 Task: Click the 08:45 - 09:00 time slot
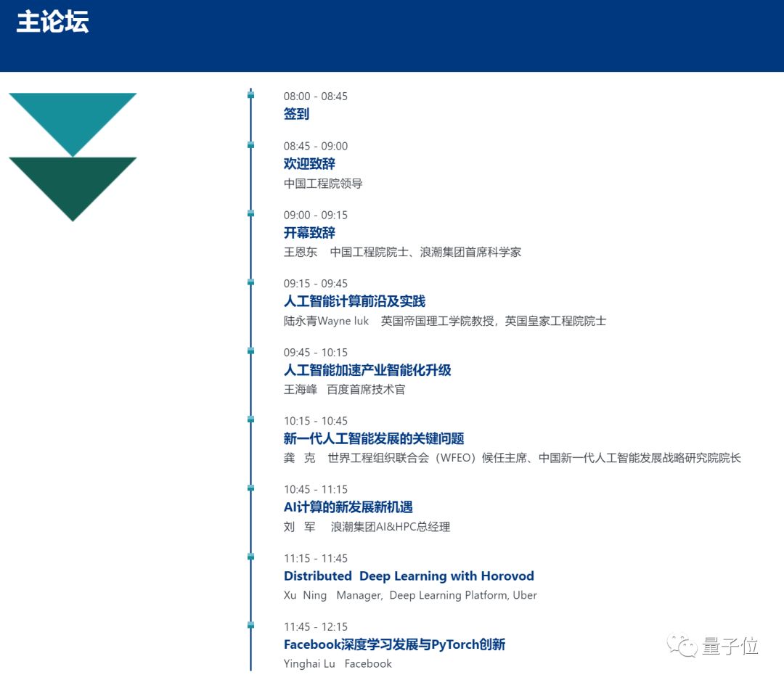coord(316,147)
